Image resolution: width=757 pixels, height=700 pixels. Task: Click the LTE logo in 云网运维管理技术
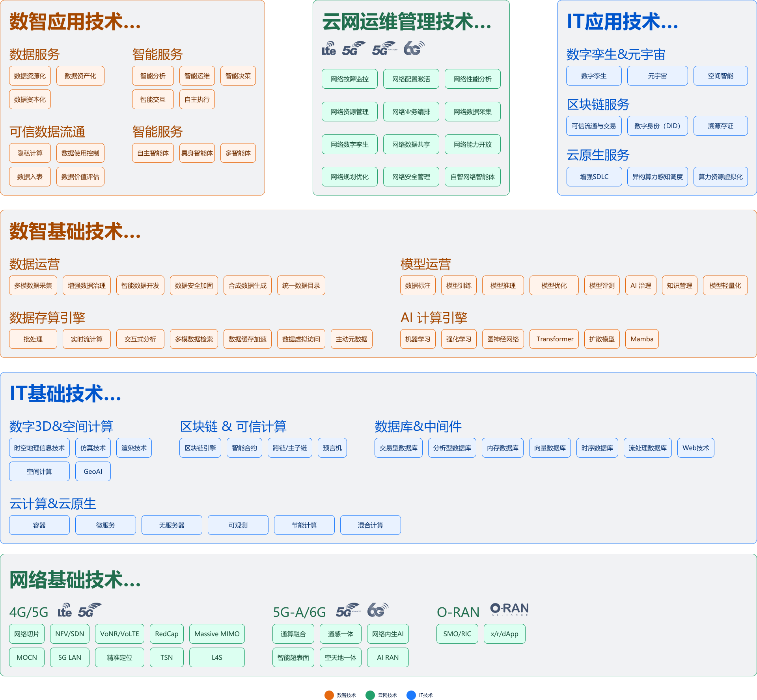click(x=328, y=49)
